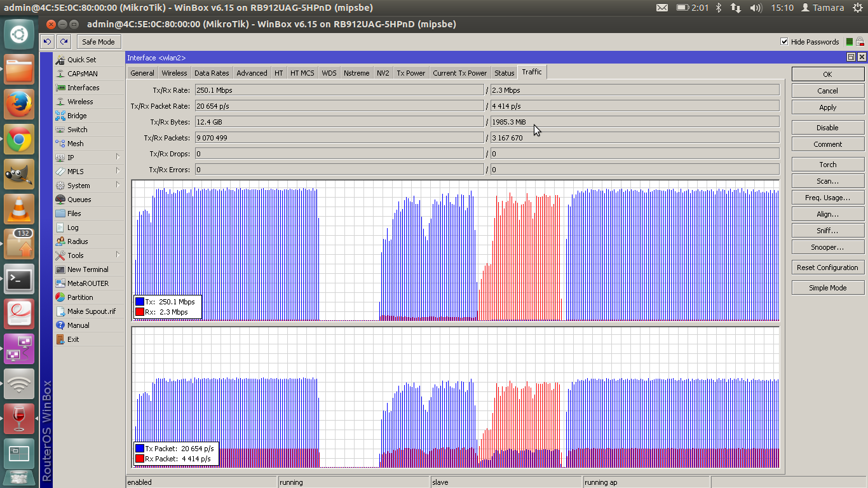Image resolution: width=868 pixels, height=488 pixels.
Task: Expand the Tools submenu
Action: click(x=89, y=255)
